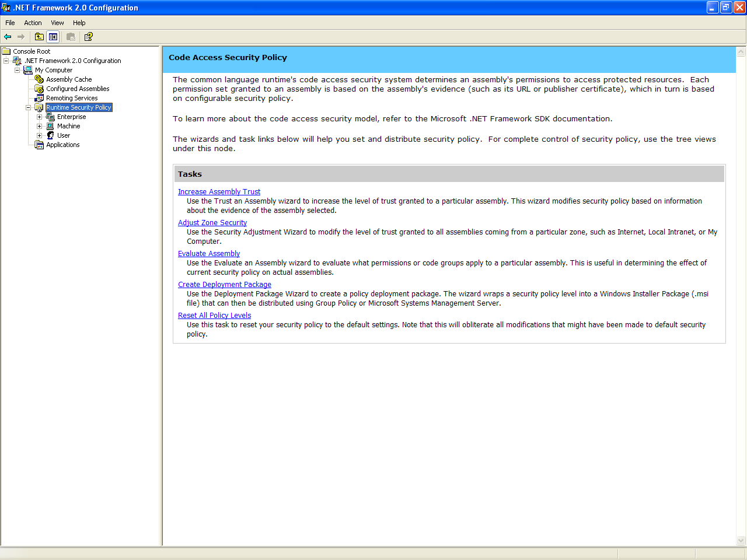Select the User tree label
This screenshot has width=747, height=560.
click(64, 135)
